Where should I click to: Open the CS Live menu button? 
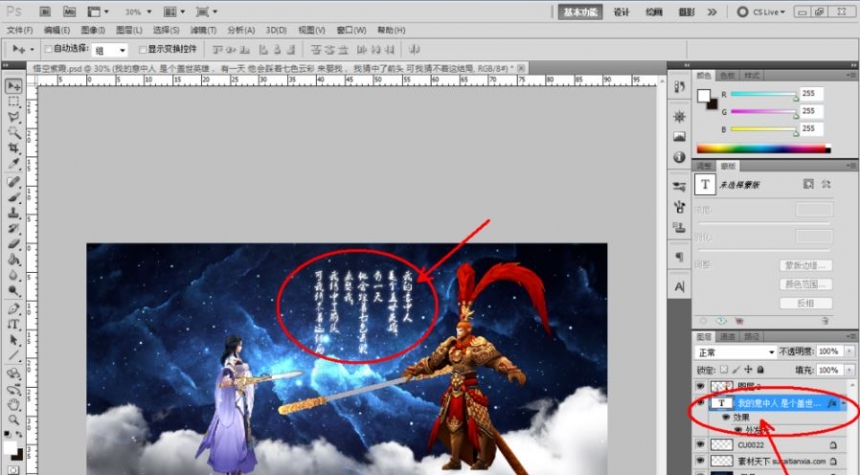[761, 12]
